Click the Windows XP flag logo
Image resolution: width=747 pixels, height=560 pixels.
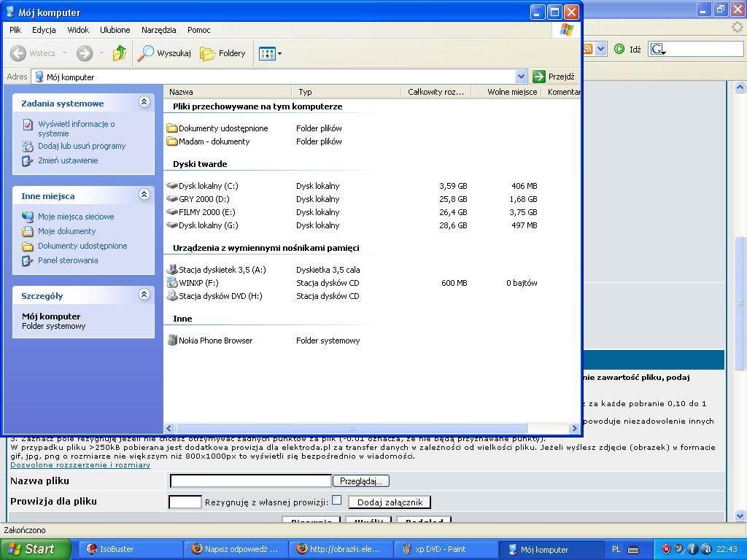click(x=567, y=29)
